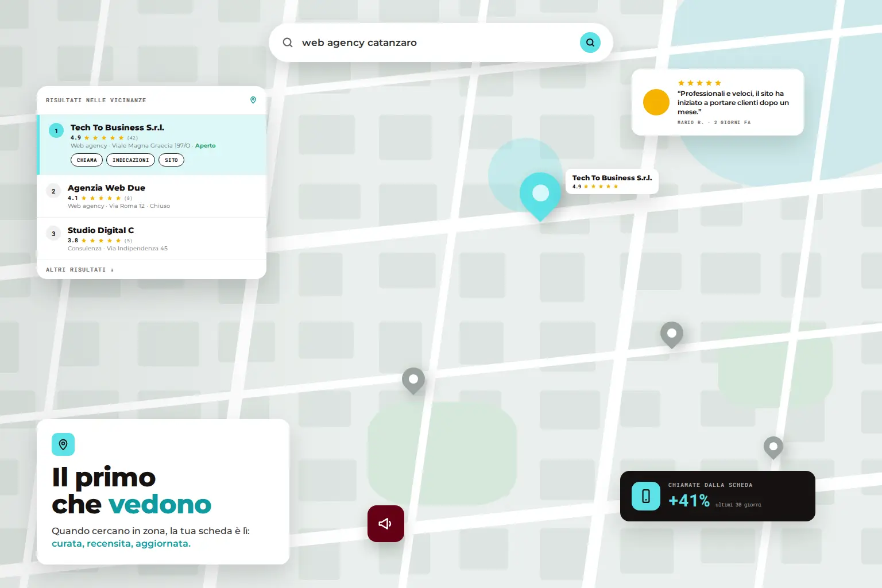Viewport: 882px width, 588px height.
Task: Click the gray map pin above calls card
Action: click(x=773, y=448)
